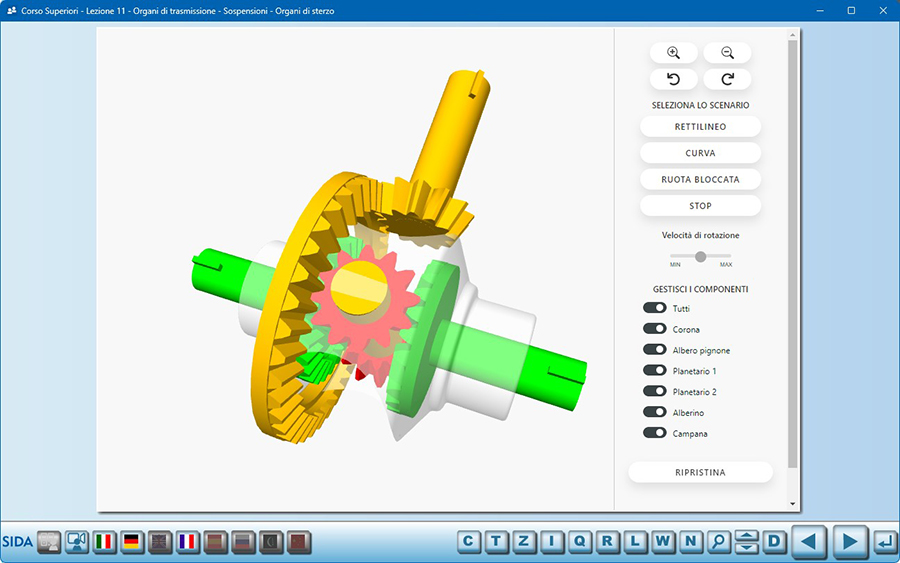
Task: Click the zoom out magnifier icon
Action: click(x=727, y=53)
